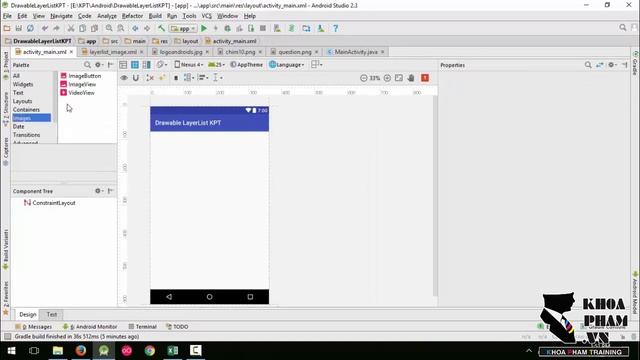Click the Save All toolbar icon
640x360 pixels.
tap(19, 28)
